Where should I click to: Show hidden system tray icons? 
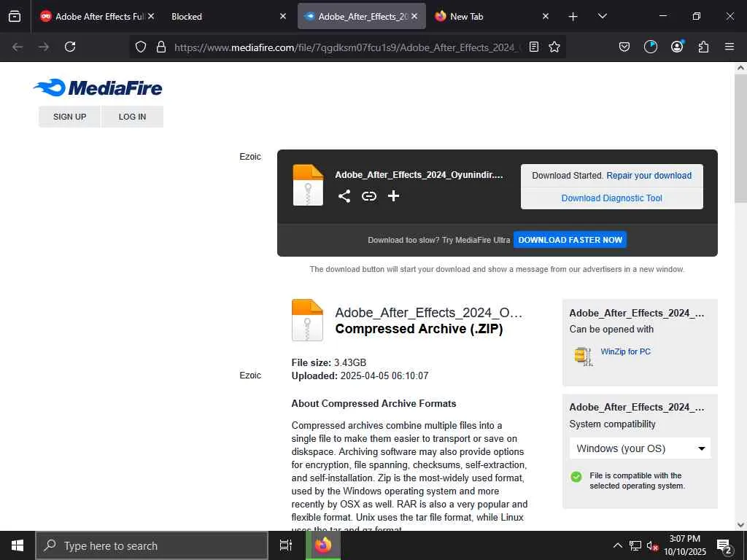(x=617, y=545)
